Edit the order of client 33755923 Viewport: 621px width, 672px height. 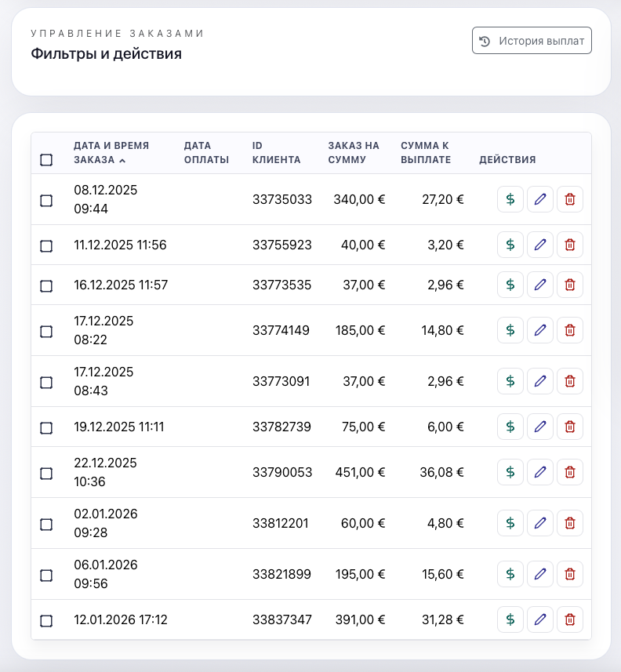(539, 245)
